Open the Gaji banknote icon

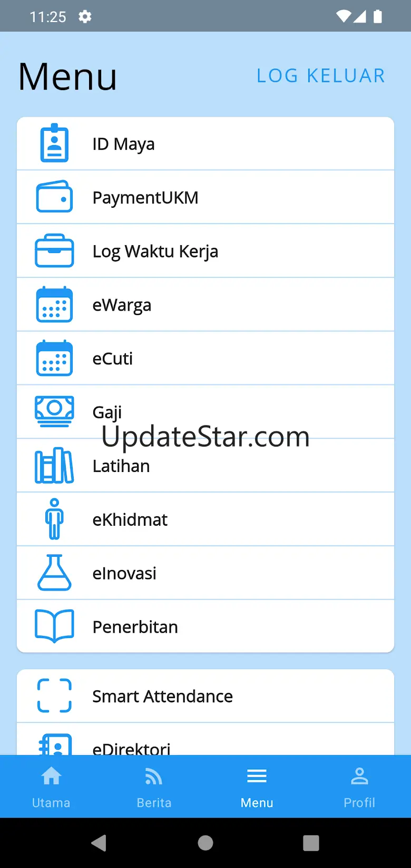[54, 411]
